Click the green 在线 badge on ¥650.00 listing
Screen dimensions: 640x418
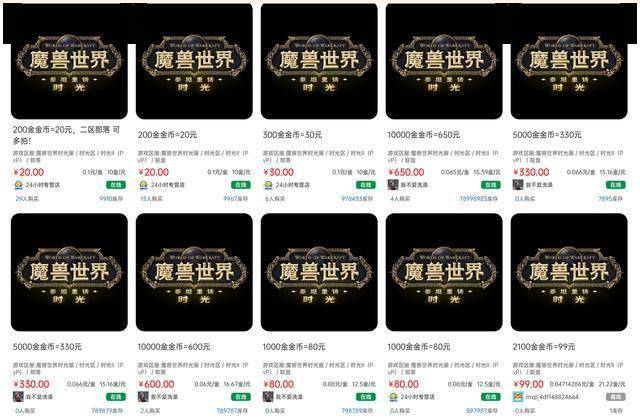[491, 185]
